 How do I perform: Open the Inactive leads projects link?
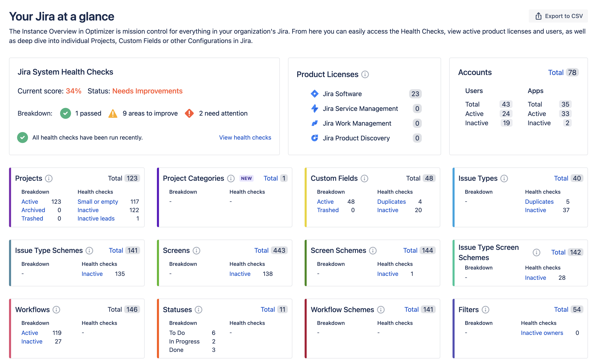tap(96, 218)
